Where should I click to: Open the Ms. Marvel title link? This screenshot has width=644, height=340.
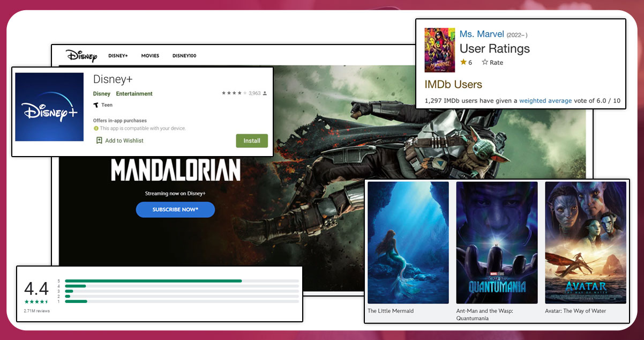coord(482,34)
